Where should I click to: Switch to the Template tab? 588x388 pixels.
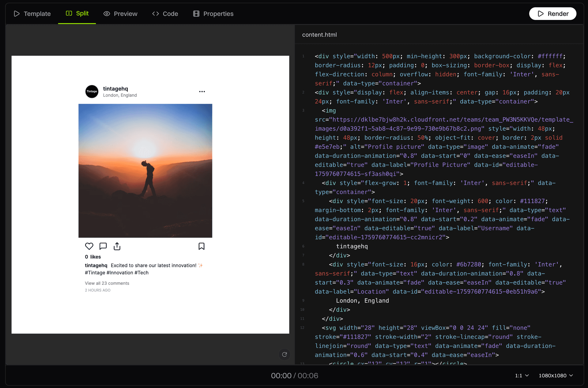(x=32, y=13)
